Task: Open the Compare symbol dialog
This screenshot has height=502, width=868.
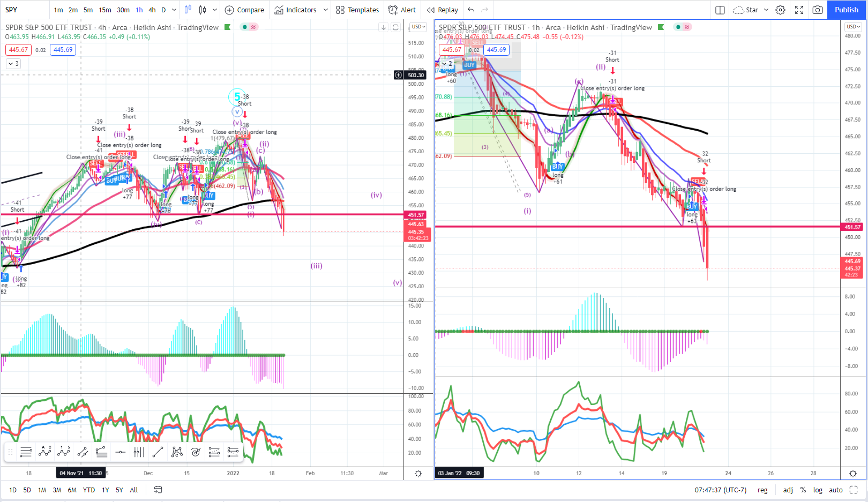Action: point(245,10)
